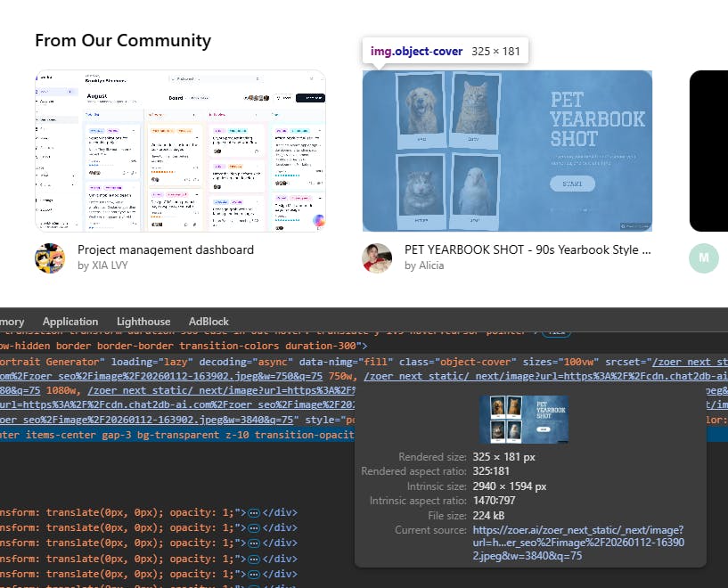The image size is (728, 588).
Task: Click the '/zoer_next_st' link after srcset=
Action: [x=690, y=362]
